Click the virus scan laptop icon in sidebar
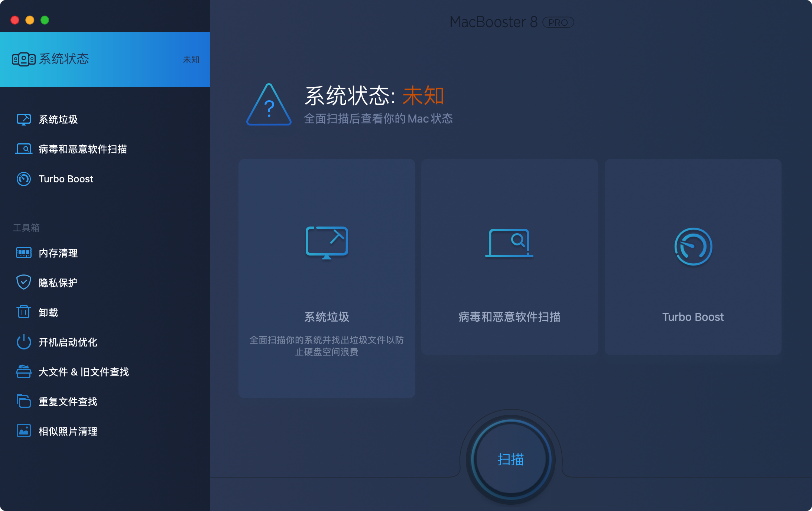812x511 pixels. 24,149
